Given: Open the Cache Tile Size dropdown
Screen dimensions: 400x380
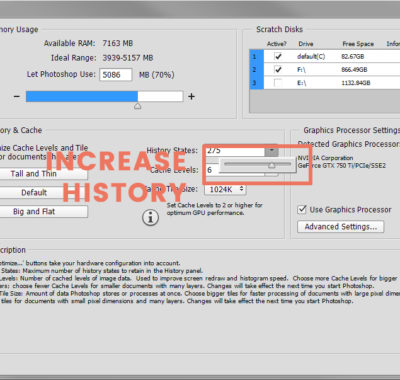Looking at the screenshot, I should (225, 190).
